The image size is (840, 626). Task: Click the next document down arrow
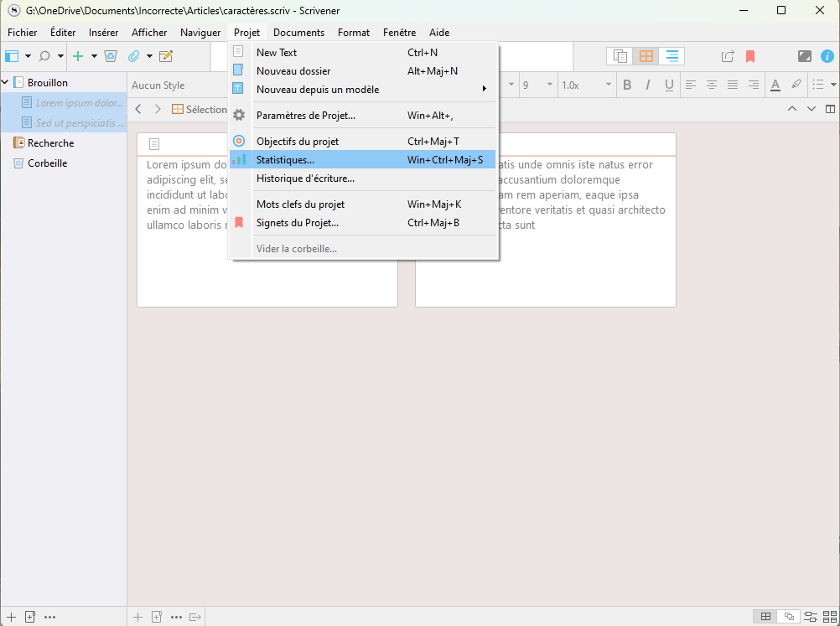pos(811,109)
